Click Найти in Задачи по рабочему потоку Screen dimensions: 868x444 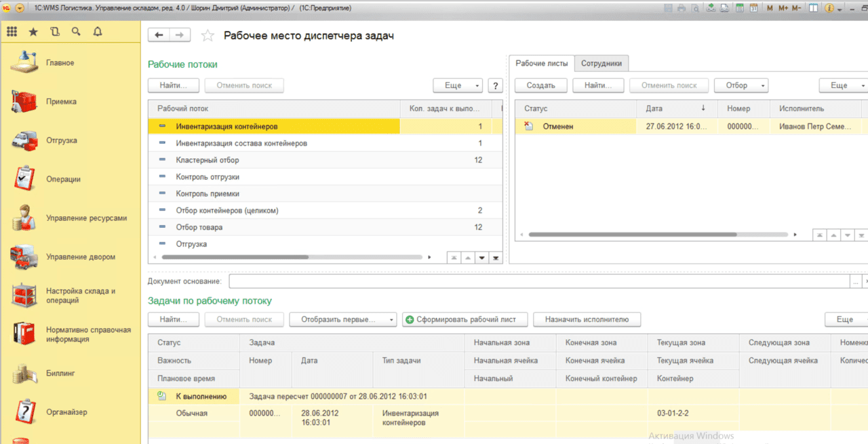pyautogui.click(x=174, y=319)
